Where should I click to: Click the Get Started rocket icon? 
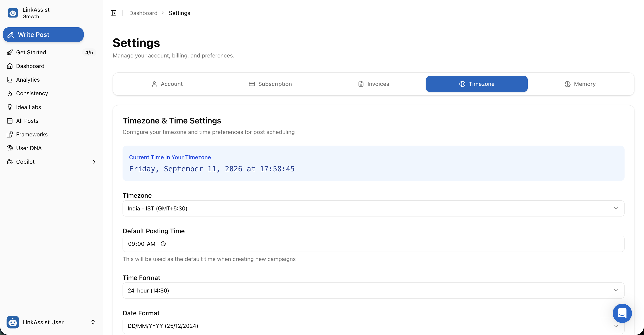click(10, 52)
